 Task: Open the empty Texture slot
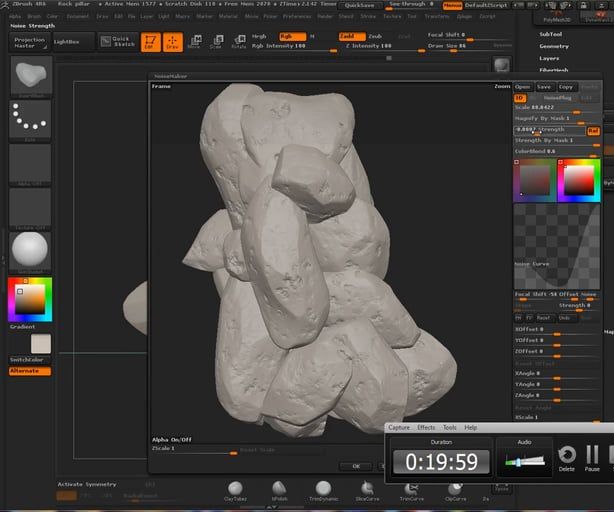tap(30, 209)
